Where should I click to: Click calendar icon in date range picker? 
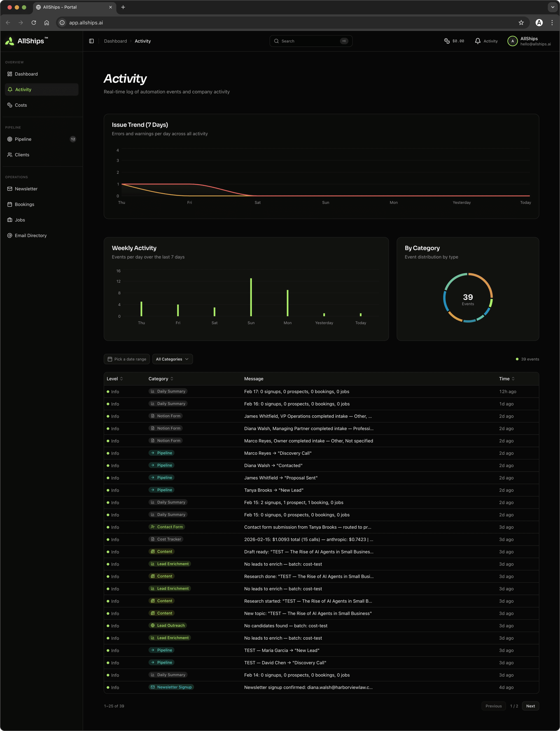coord(110,359)
